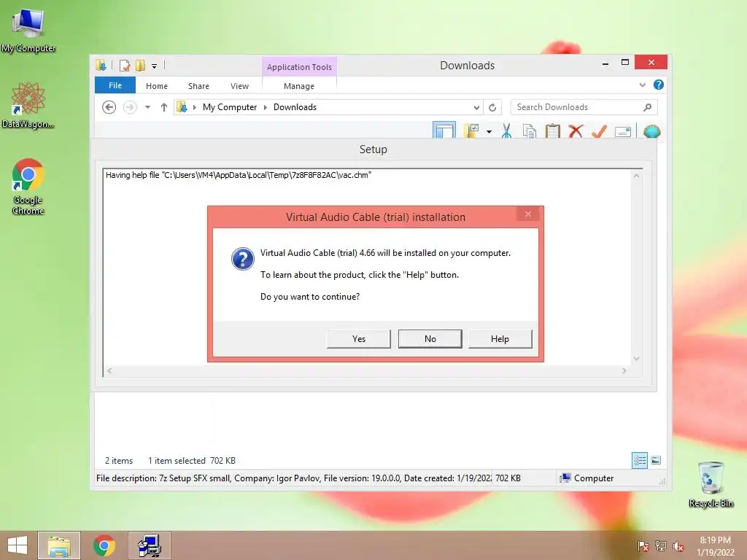Open the File menu in Downloads
747x560 pixels.
pos(115,85)
